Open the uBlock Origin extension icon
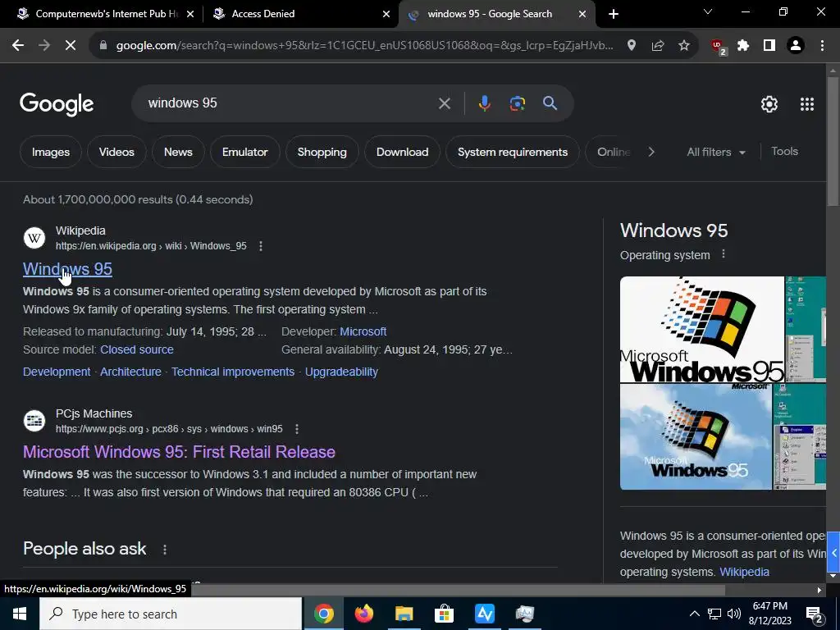 [718, 47]
